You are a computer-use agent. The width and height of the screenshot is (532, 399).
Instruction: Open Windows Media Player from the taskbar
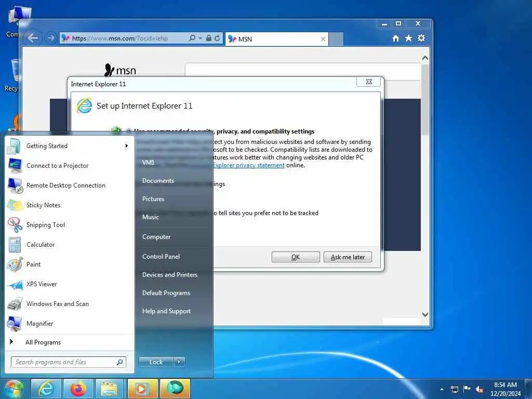pyautogui.click(x=142, y=389)
